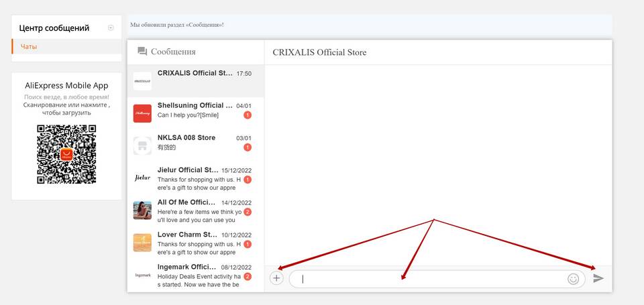Open the All Of Me Official conversation
644x305 pixels.
click(x=196, y=210)
